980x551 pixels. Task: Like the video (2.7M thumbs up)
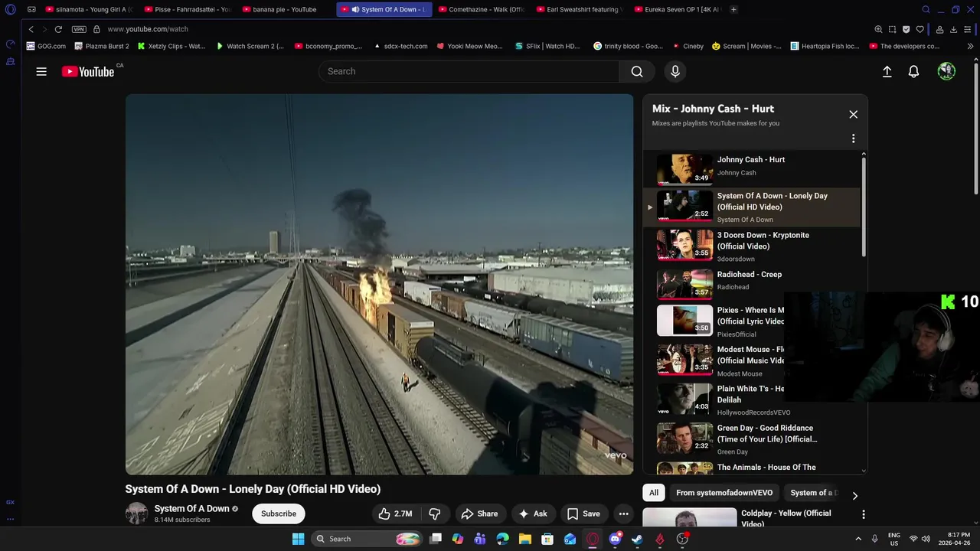click(x=396, y=514)
